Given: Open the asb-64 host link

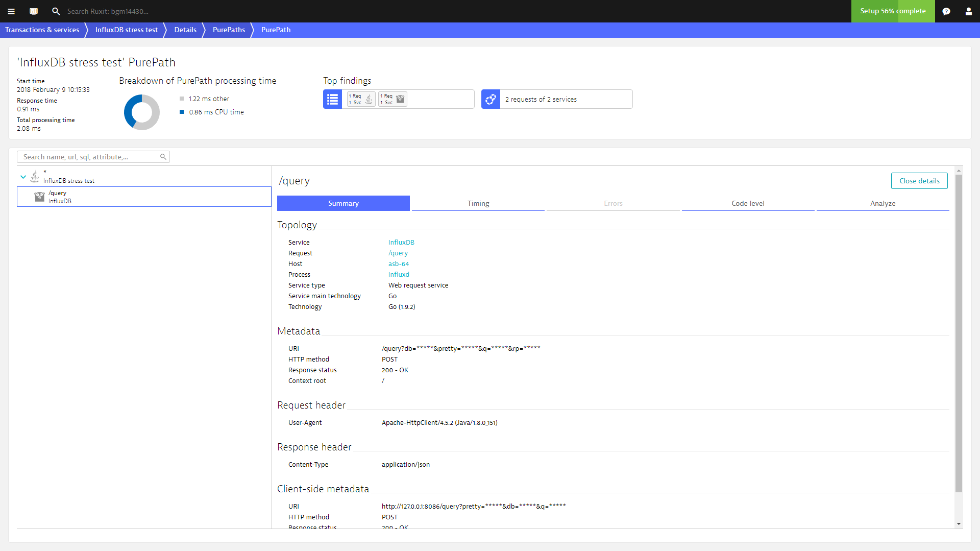Looking at the screenshot, I should pyautogui.click(x=399, y=264).
